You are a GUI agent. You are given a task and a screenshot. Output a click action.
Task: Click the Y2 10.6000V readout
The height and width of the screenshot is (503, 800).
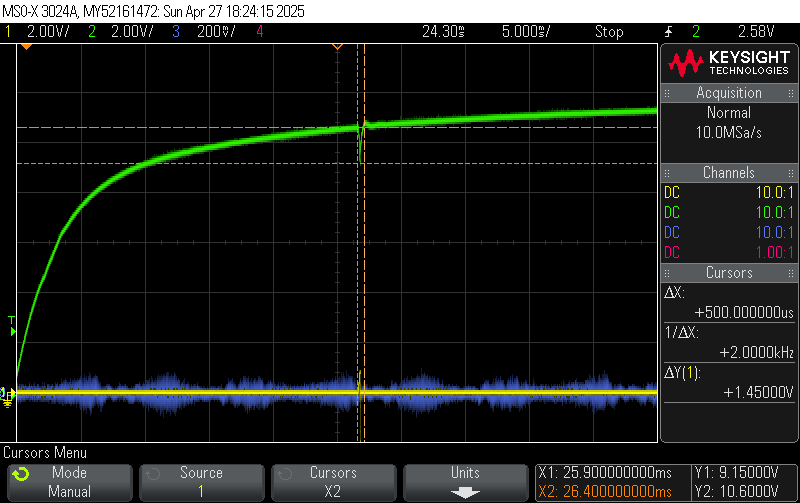click(736, 492)
